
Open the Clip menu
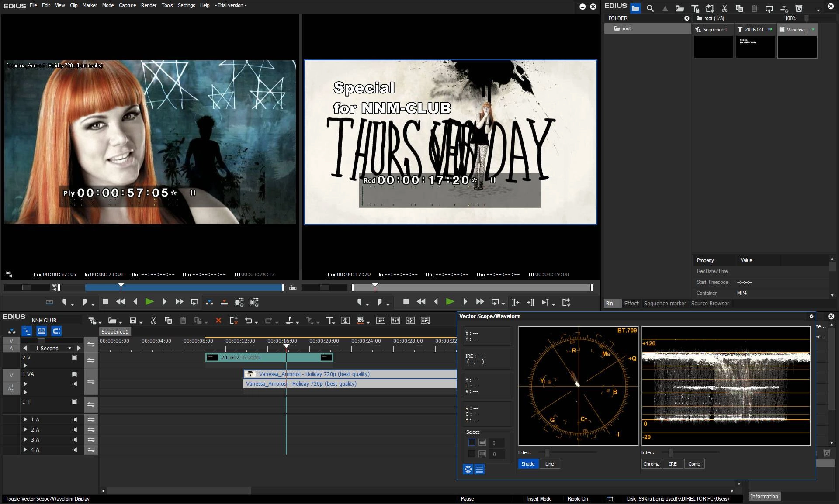click(74, 5)
